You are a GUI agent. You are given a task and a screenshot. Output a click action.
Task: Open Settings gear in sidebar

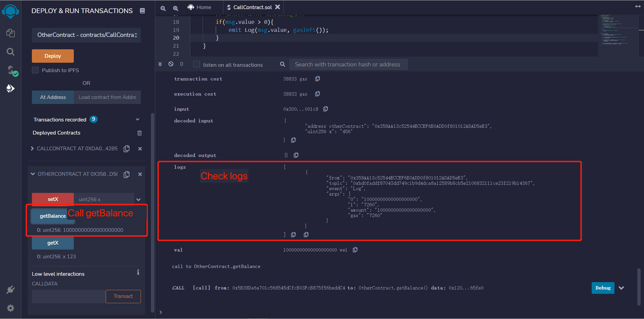tap(10, 308)
